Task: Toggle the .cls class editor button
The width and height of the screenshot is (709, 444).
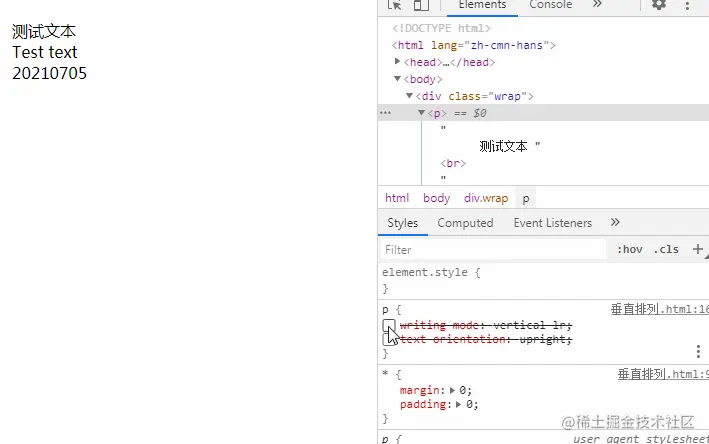Action: click(x=666, y=249)
